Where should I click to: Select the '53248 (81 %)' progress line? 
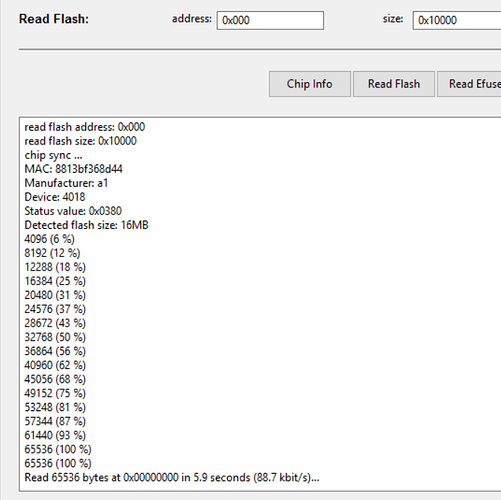(x=55, y=407)
